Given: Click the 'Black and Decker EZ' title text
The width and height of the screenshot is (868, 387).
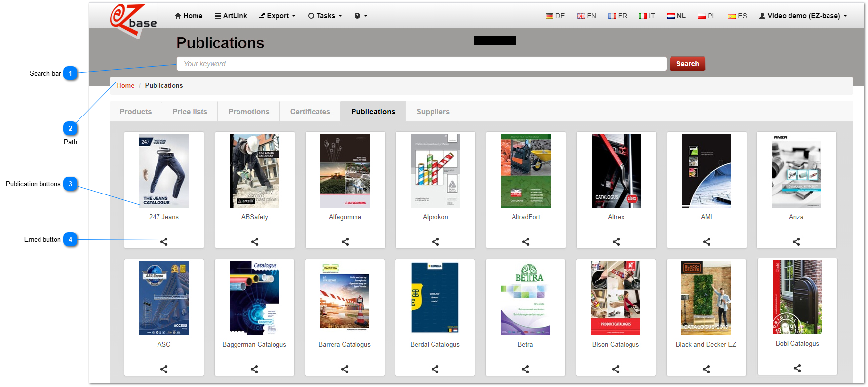Looking at the screenshot, I should click(706, 344).
